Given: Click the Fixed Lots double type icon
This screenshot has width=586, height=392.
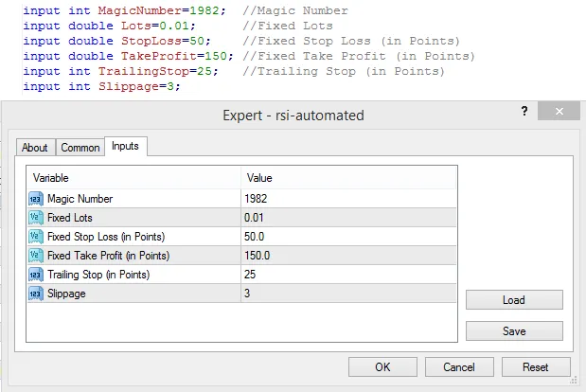Looking at the screenshot, I should pyautogui.click(x=36, y=218).
